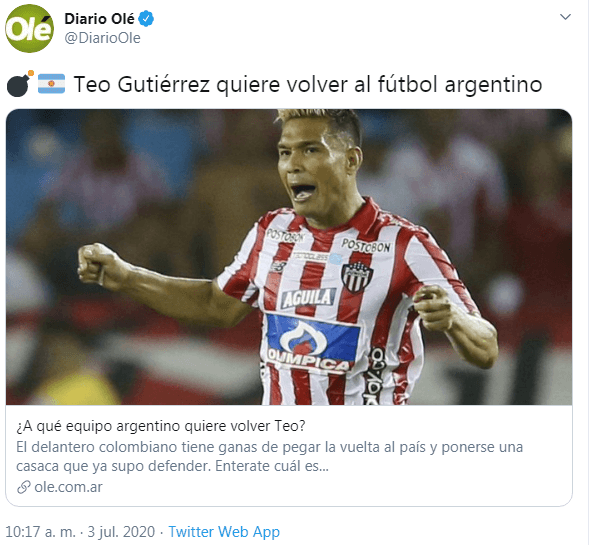
Task: Click the Aguila sponsor logo on shirt
Action: pos(308,298)
